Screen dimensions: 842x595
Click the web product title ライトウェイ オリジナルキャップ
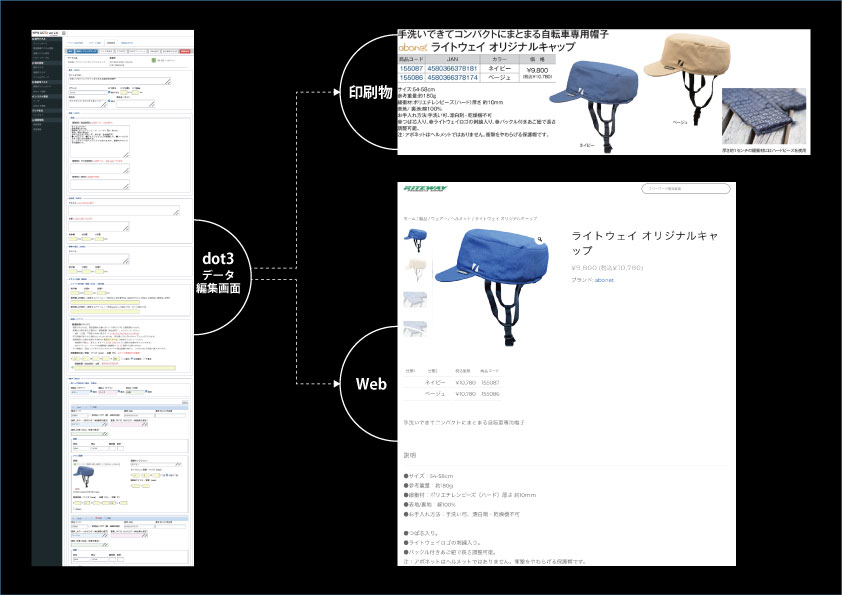coord(644,243)
